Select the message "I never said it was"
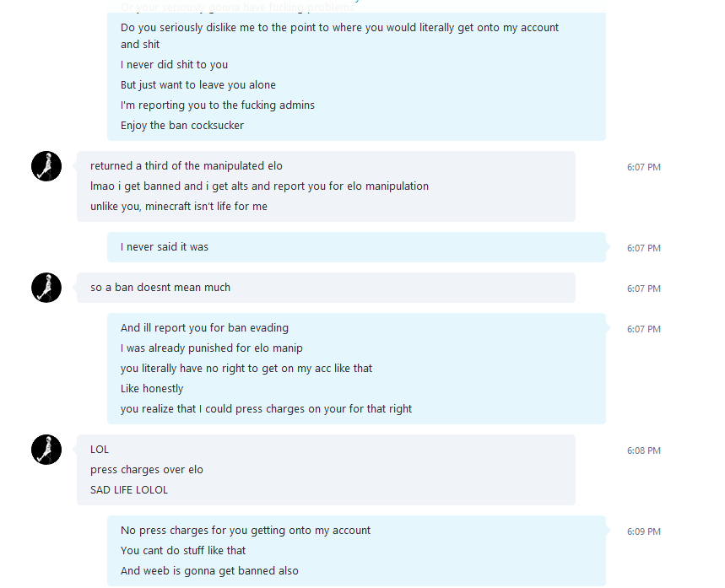 click(x=165, y=247)
